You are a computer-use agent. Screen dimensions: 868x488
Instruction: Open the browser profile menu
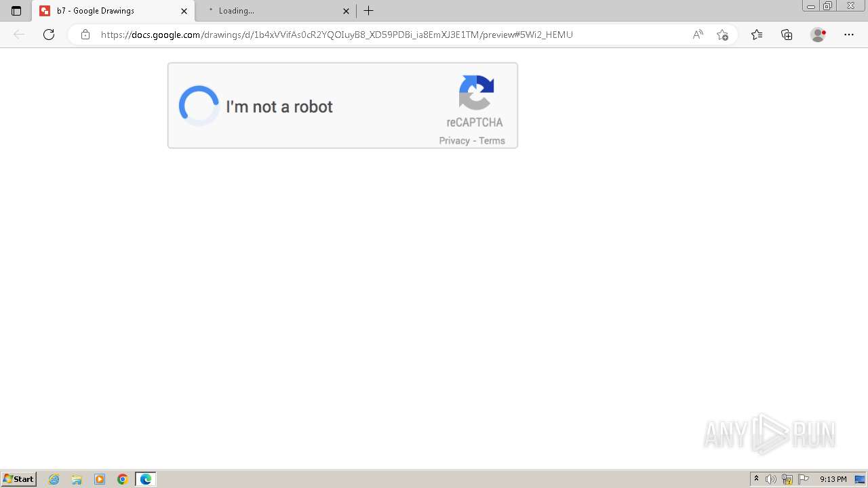818,35
